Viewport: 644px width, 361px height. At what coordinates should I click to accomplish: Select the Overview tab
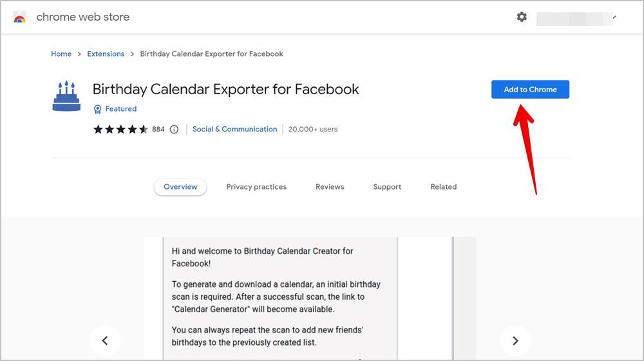(x=180, y=187)
